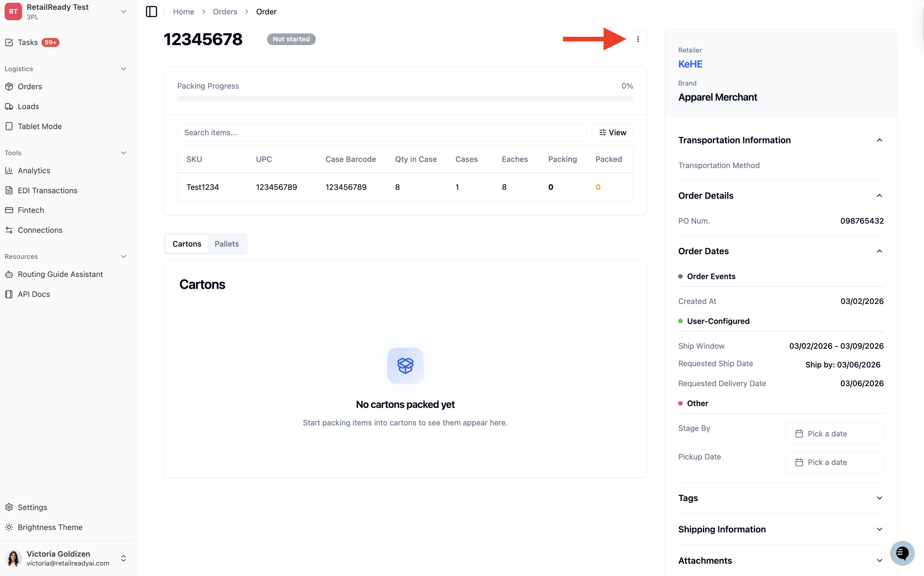Open the chat support bubble
Viewport: 924px width, 576px height.
coord(902,553)
